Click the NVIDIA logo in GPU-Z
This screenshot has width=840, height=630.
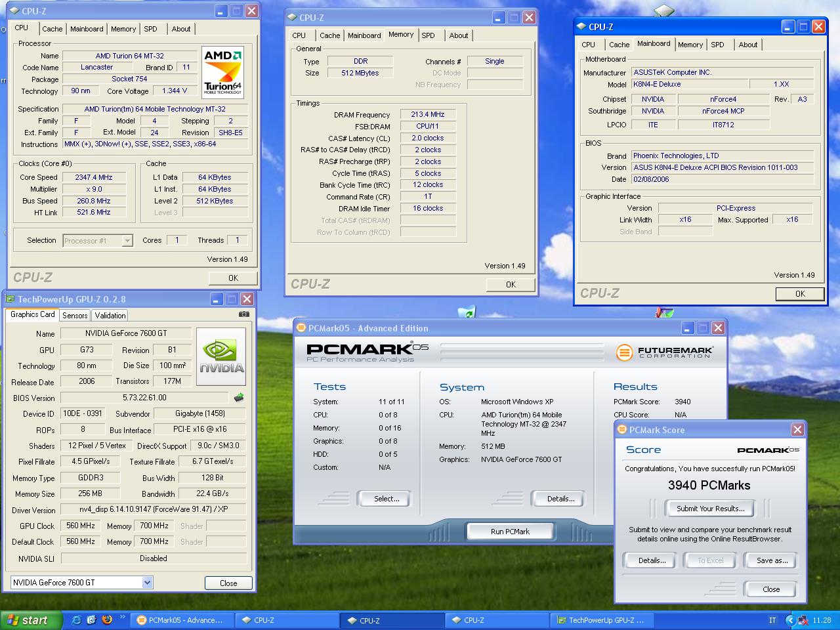(221, 356)
